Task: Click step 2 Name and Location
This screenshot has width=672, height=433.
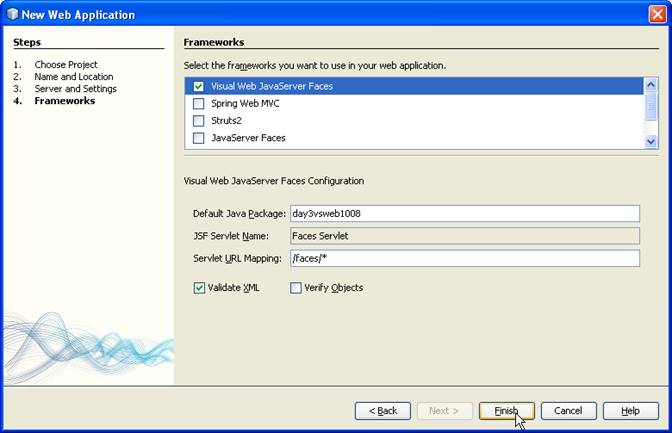Action: [74, 76]
